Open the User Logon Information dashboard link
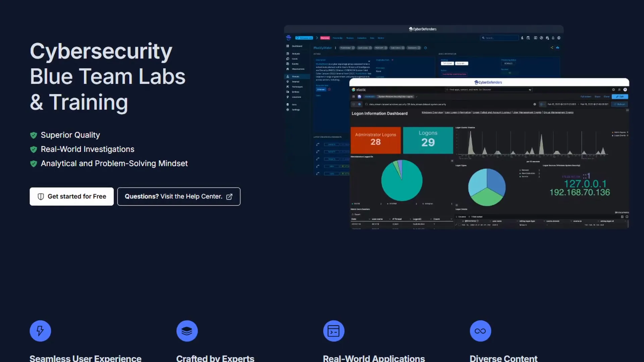 [458, 112]
